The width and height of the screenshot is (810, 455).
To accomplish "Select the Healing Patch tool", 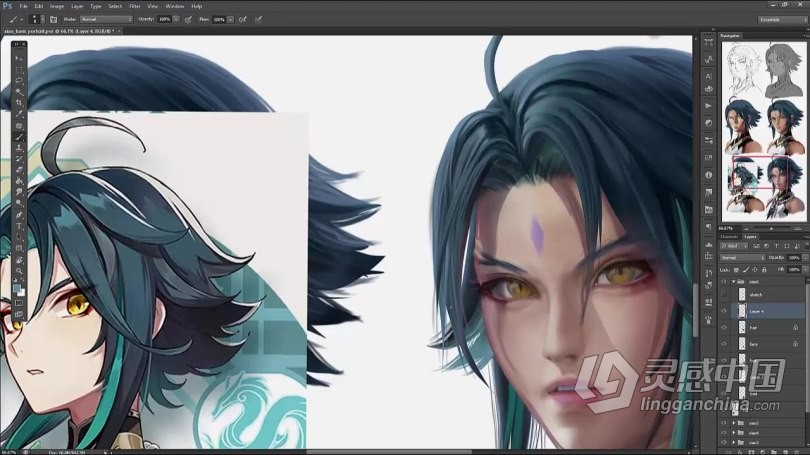I will pyautogui.click(x=19, y=125).
